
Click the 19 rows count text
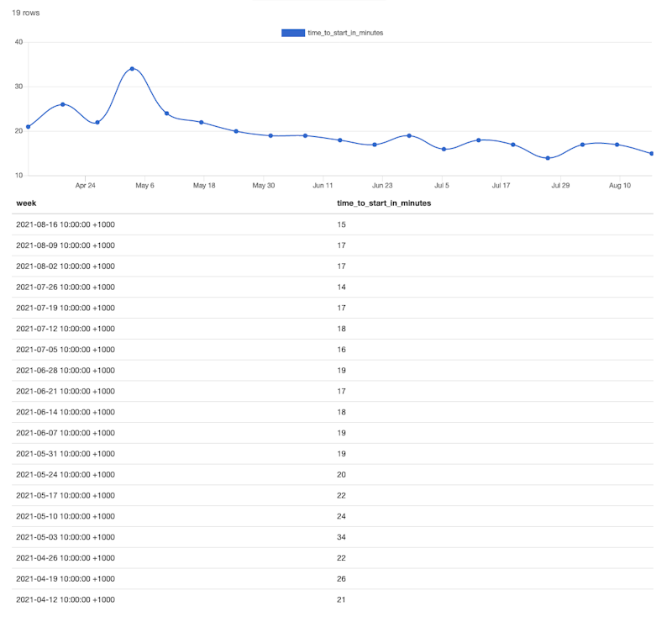25,13
